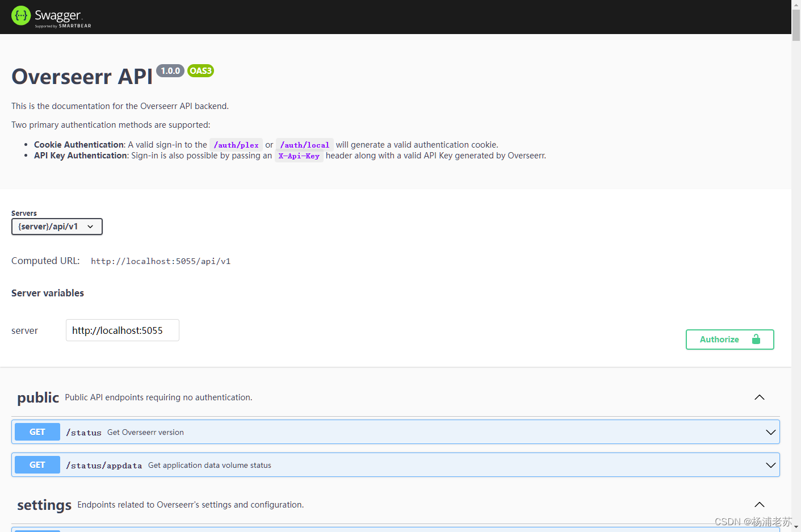Click the /status endpoint path
The height and width of the screenshot is (532, 801).
click(83, 433)
